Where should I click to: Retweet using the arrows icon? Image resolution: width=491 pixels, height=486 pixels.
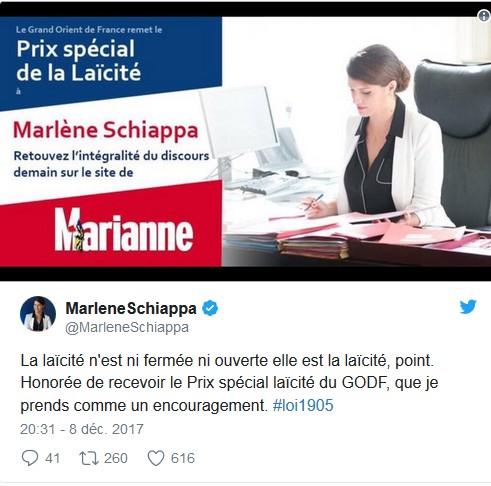(x=89, y=458)
